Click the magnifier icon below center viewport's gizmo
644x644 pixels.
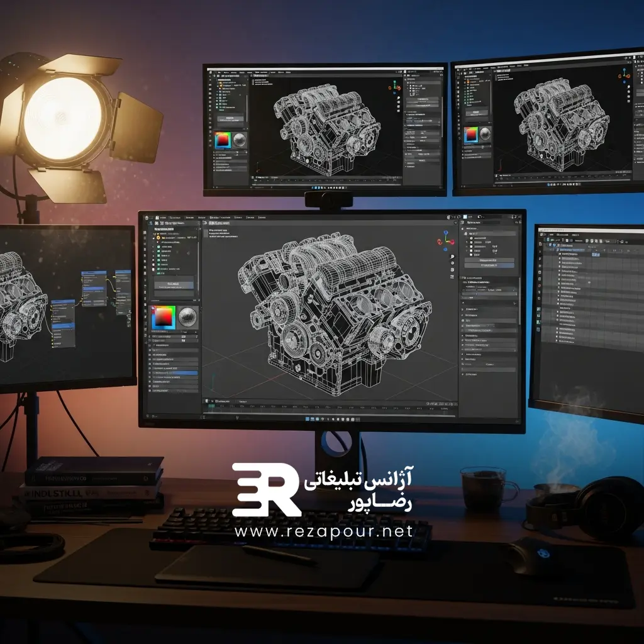(x=452, y=257)
